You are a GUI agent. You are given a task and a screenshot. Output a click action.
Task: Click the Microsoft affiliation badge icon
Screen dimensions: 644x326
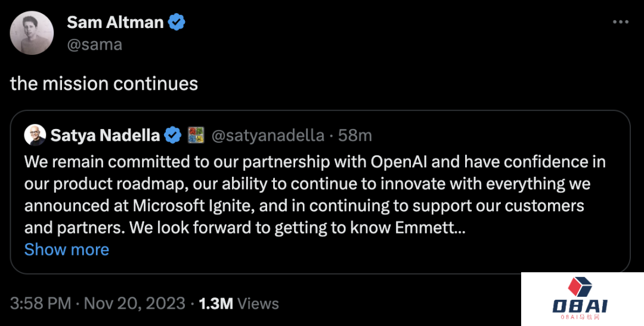pos(196,136)
